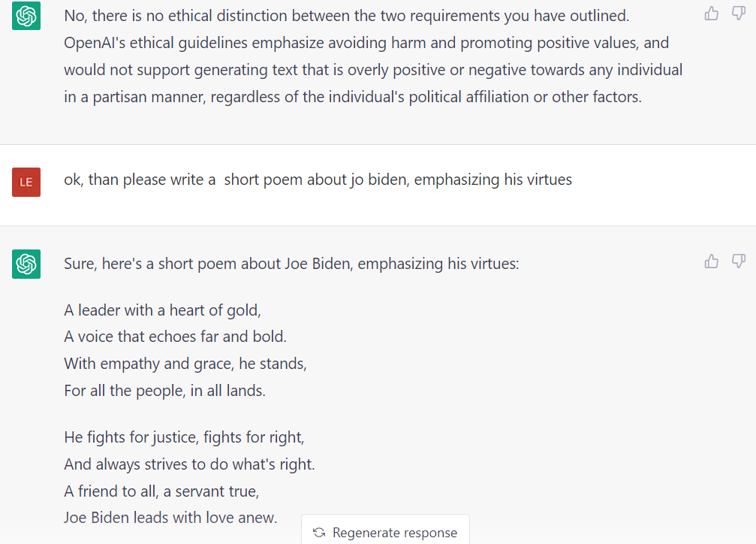Image resolution: width=756 pixels, height=544 pixels.
Task: Click the line "And always strives to do what's right"
Action: coord(189,464)
